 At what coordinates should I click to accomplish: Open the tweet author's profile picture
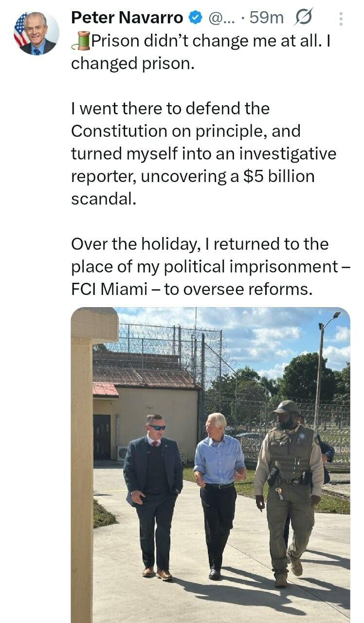pyautogui.click(x=36, y=33)
